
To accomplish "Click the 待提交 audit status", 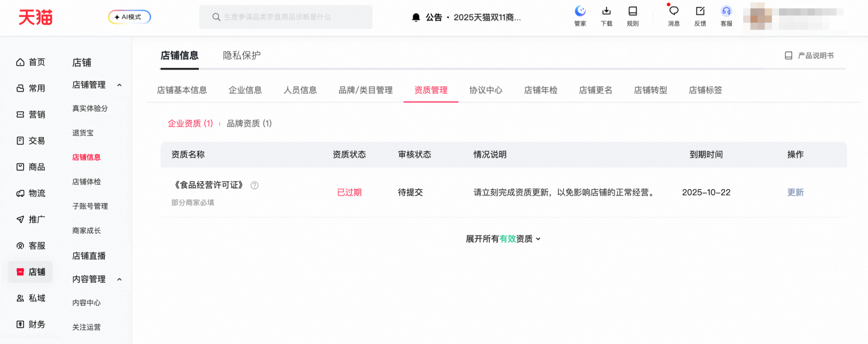I will [x=411, y=192].
